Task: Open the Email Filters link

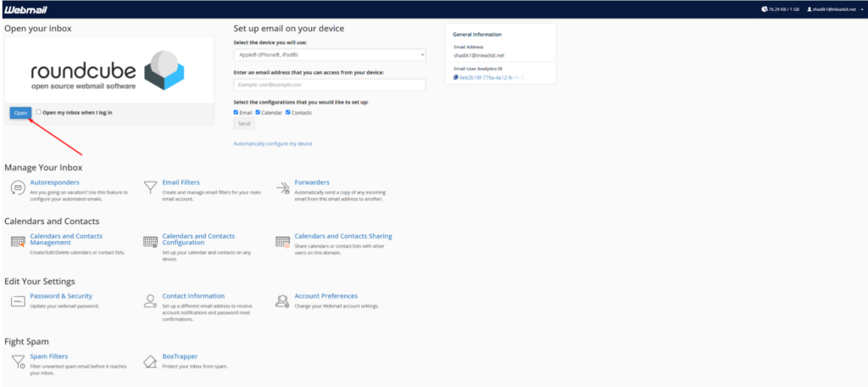Action: 181,182
